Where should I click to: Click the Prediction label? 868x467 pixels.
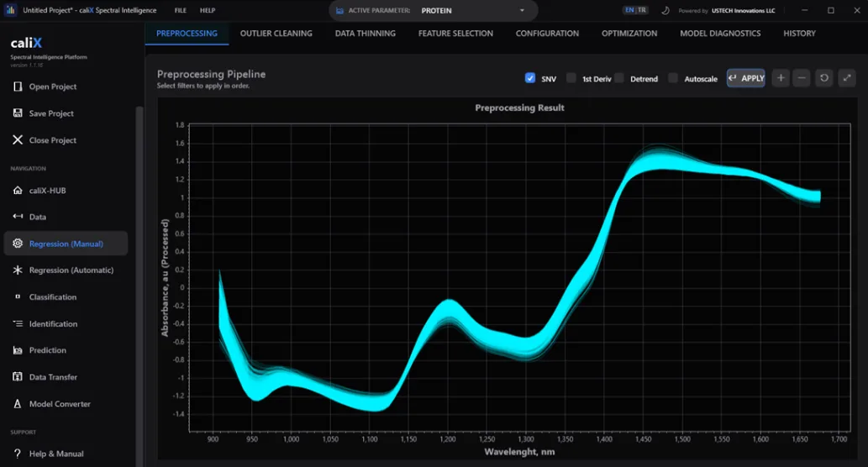(x=48, y=350)
